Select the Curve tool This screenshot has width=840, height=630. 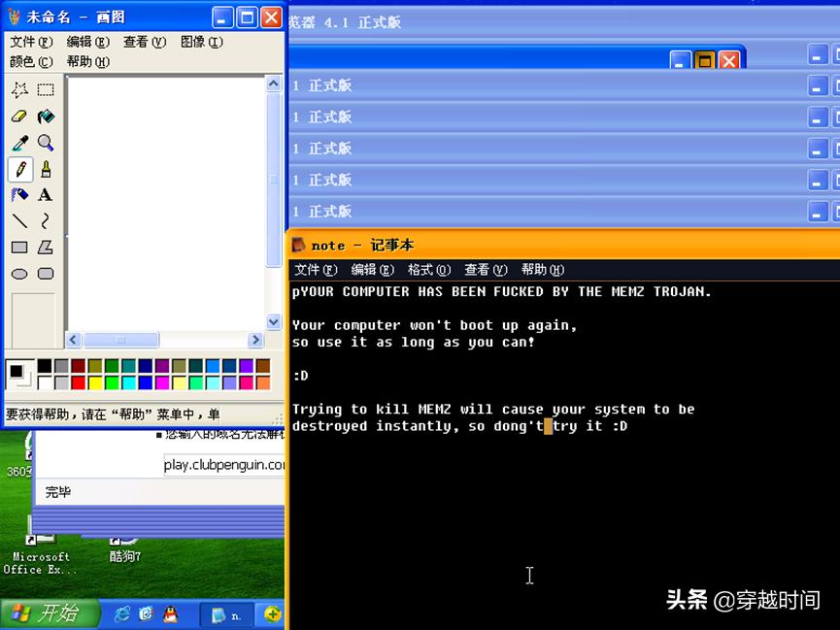tap(46, 219)
